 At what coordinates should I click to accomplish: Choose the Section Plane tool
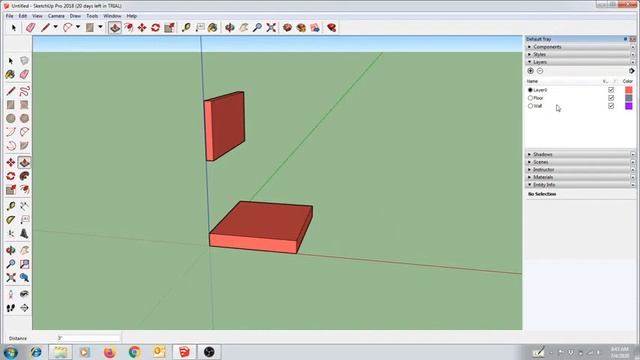(24, 308)
